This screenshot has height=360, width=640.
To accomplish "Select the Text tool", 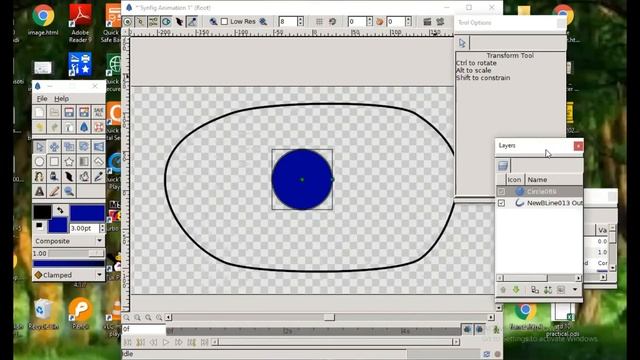I will click(39, 191).
